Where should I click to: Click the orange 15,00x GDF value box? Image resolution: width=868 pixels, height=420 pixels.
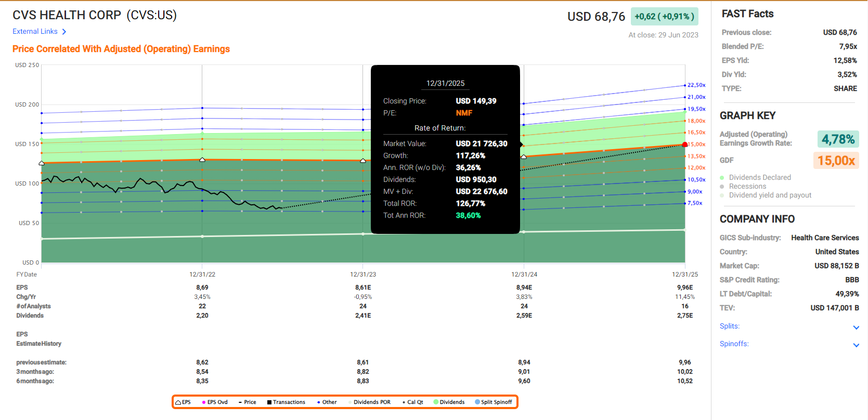tap(836, 161)
